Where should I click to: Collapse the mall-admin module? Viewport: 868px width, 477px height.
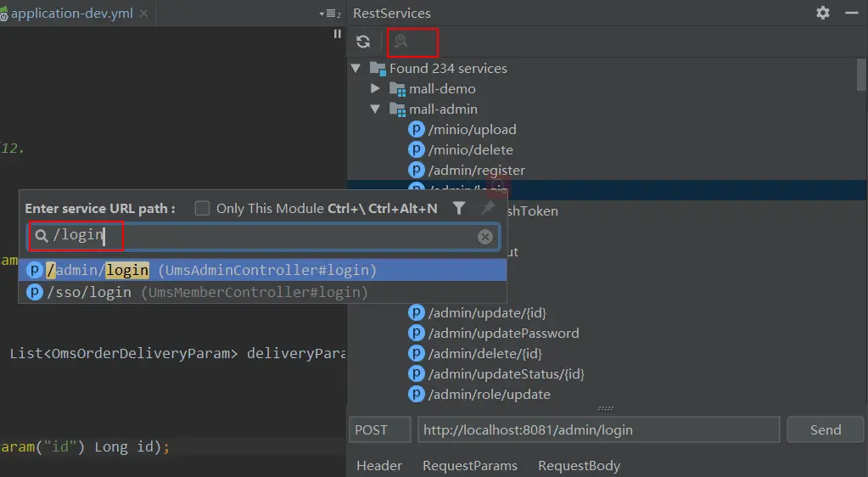(375, 109)
